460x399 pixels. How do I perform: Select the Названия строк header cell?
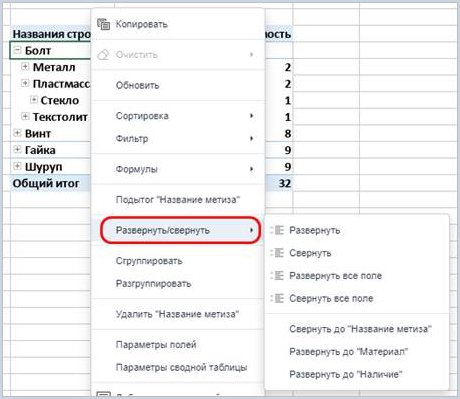click(50, 34)
